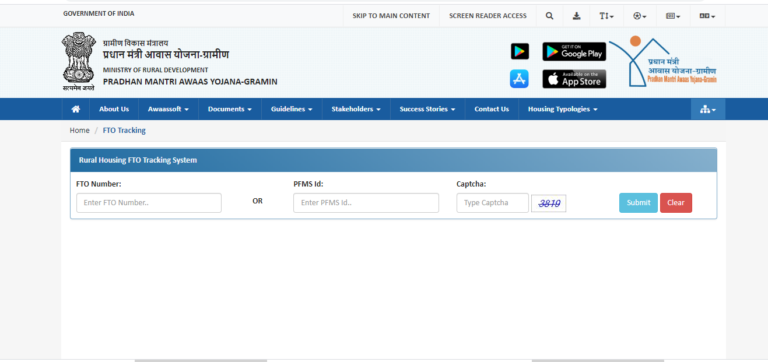
Task: Open the search magnifier icon
Action: pos(550,16)
